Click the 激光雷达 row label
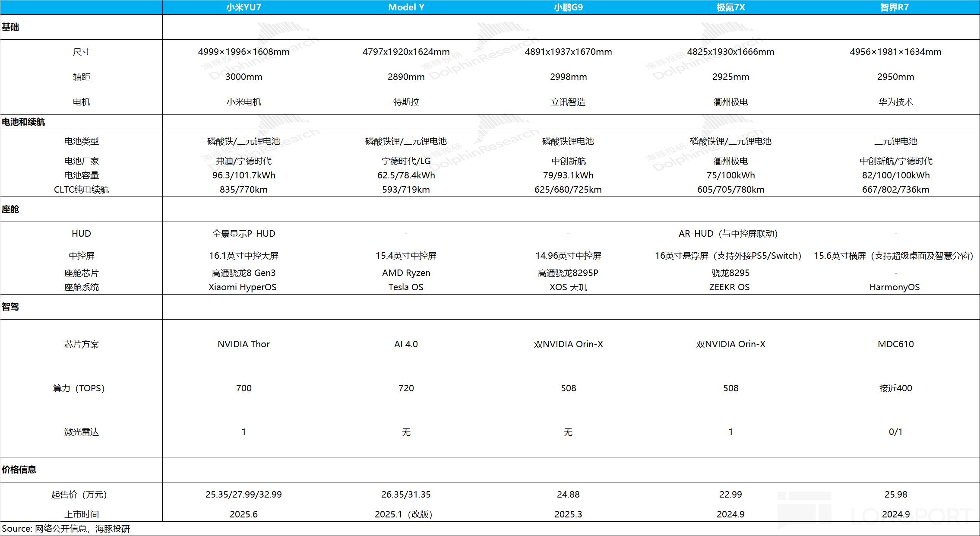 81,432
